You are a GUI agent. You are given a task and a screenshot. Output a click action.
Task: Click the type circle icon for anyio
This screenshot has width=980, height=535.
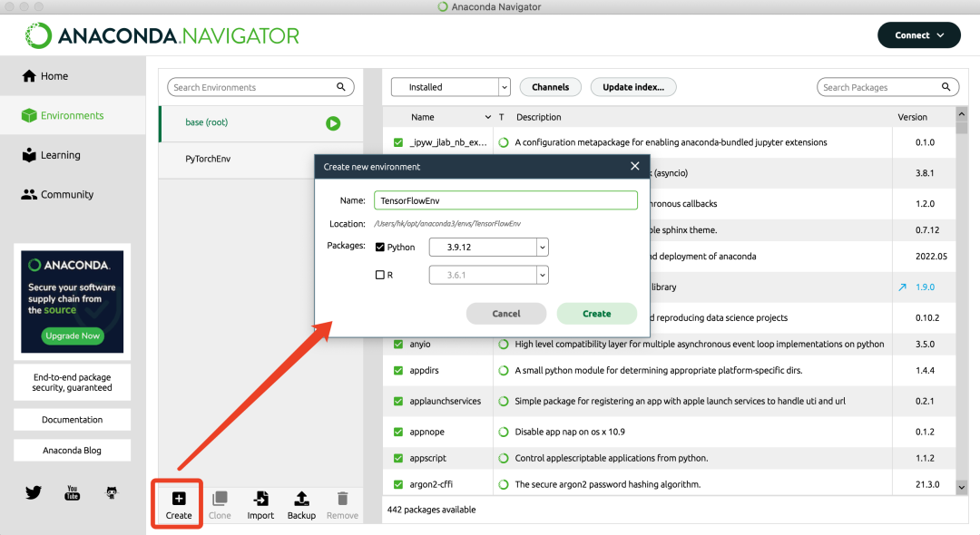[503, 344]
